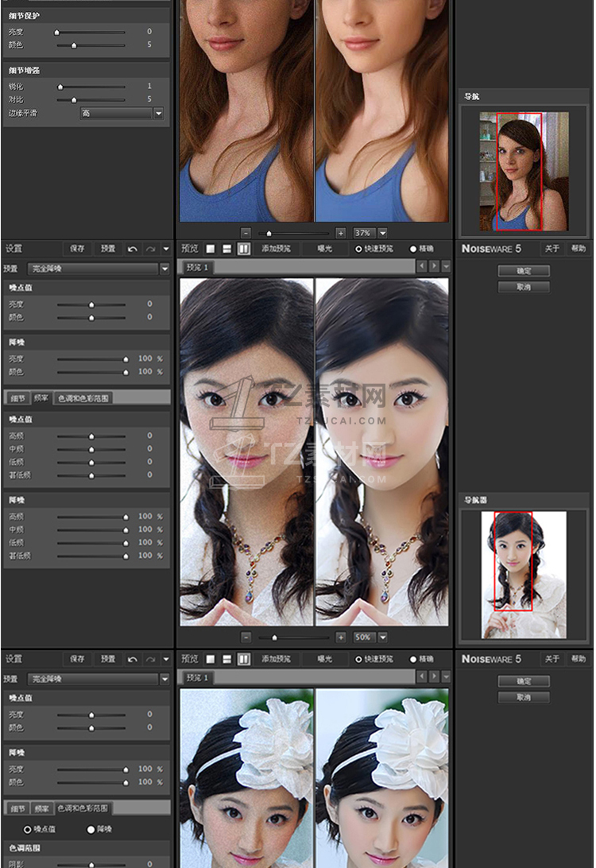Select the 噪点值 radio button under the tabs
Viewport: 596px width, 868px height.
tap(27, 829)
